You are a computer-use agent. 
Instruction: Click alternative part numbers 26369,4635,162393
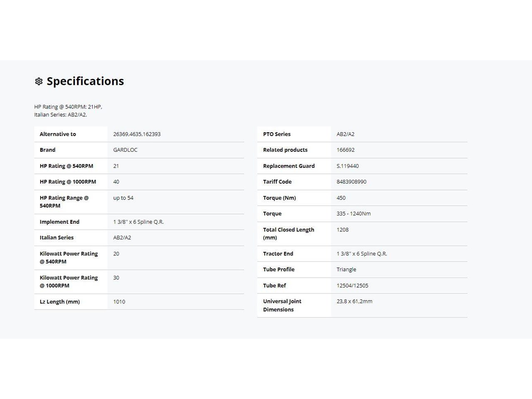(137, 134)
